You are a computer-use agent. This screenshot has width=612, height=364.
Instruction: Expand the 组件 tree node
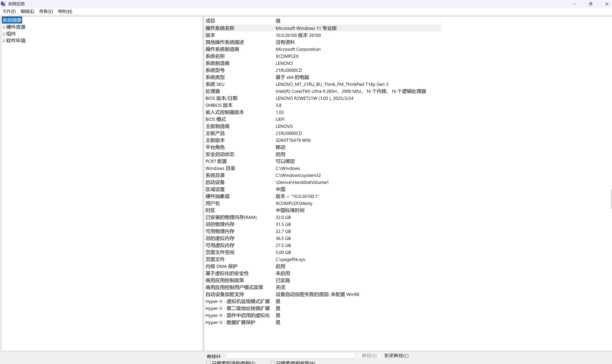point(4,34)
